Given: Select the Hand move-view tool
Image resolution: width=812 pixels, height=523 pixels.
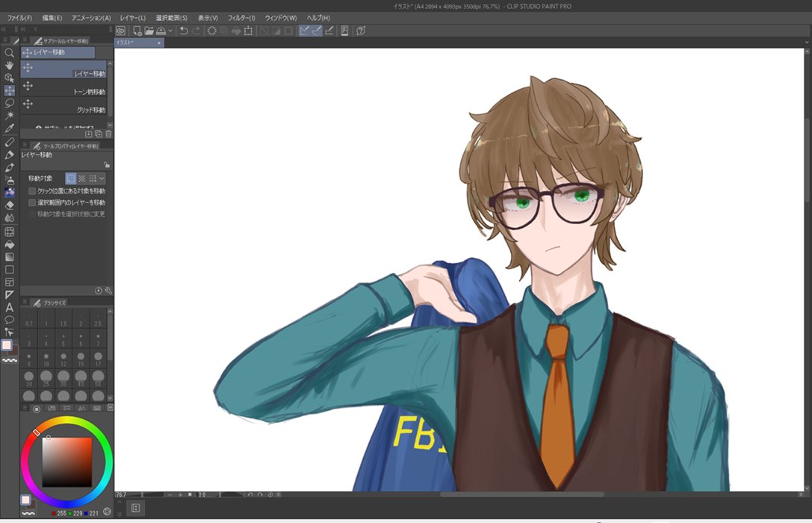Looking at the screenshot, I should point(9,65).
